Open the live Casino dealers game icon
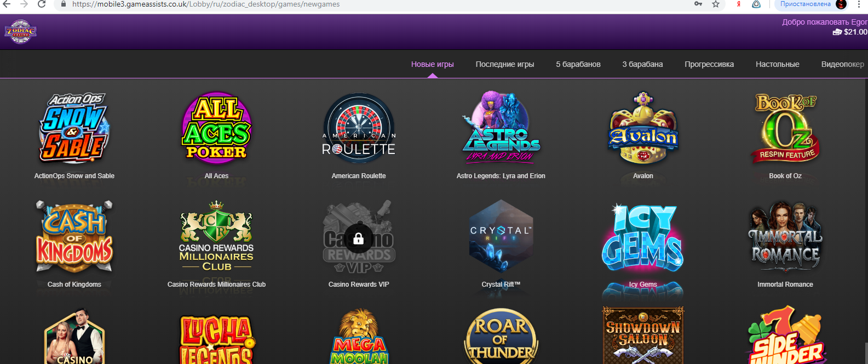The image size is (868, 364). pos(74,336)
